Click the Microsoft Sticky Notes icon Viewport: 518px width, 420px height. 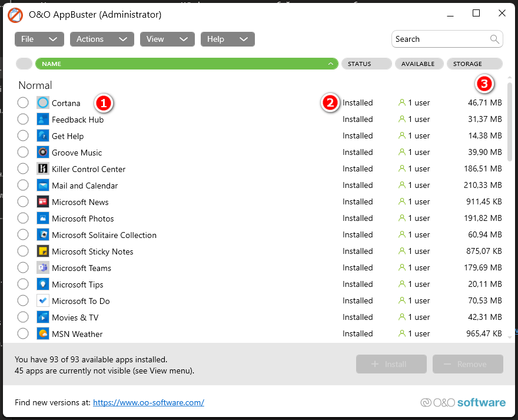(42, 251)
